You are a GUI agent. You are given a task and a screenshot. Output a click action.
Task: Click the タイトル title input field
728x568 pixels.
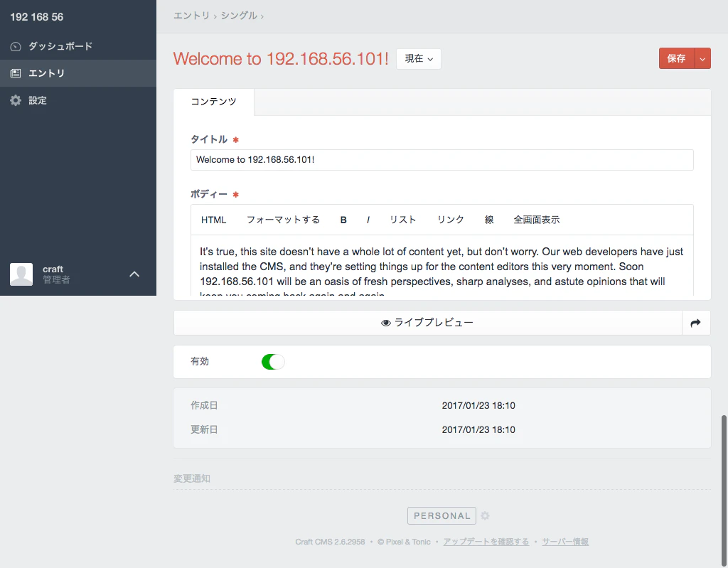pos(442,160)
